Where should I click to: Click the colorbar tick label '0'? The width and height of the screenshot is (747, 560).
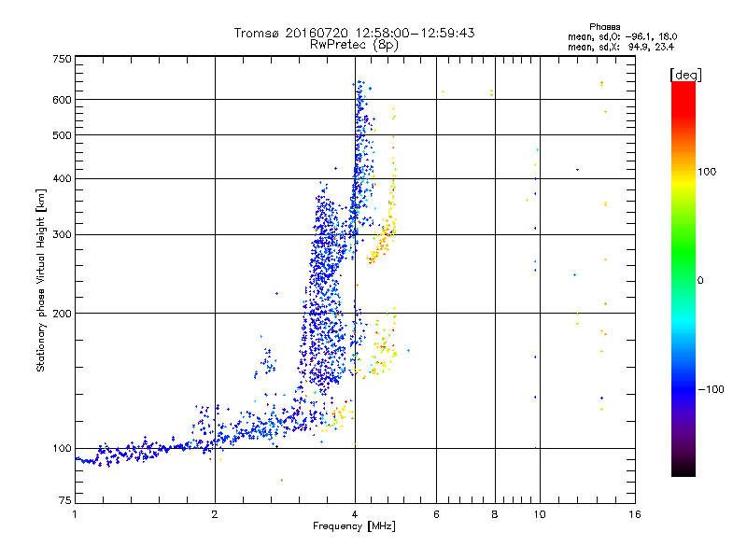coord(700,281)
